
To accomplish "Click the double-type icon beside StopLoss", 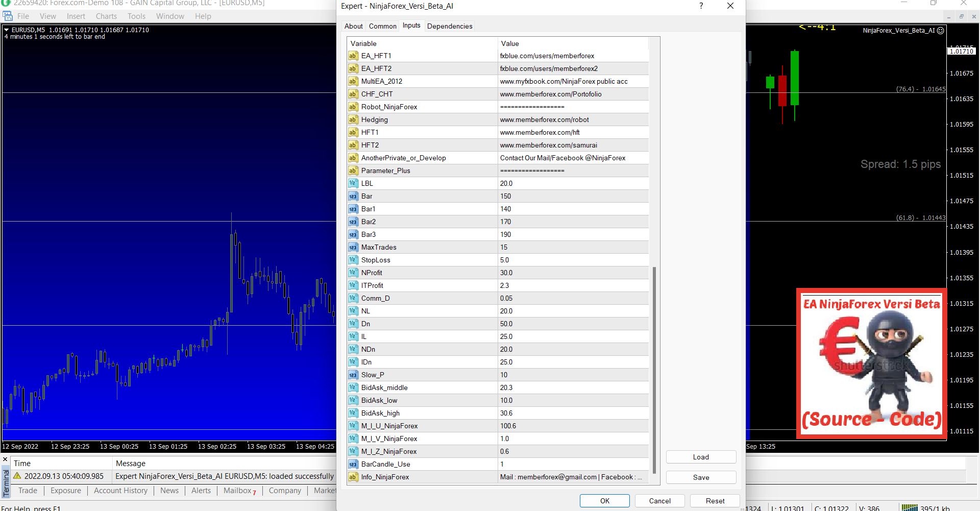I will click(x=353, y=260).
